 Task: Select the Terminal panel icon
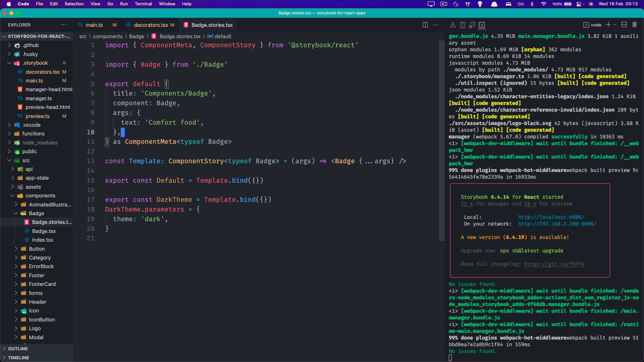pyautogui.click(x=482, y=25)
